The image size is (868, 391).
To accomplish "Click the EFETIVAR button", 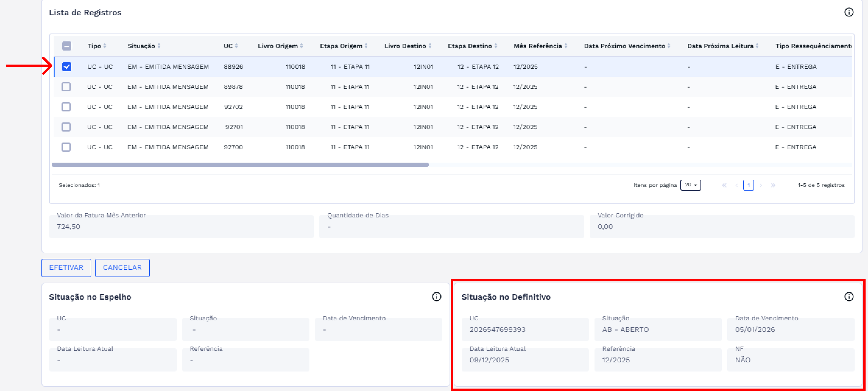I will pyautogui.click(x=66, y=268).
